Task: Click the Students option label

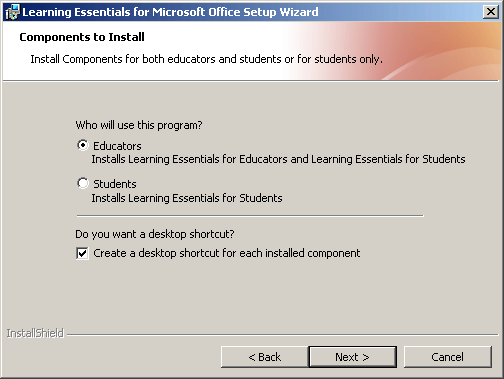Action: tap(115, 184)
